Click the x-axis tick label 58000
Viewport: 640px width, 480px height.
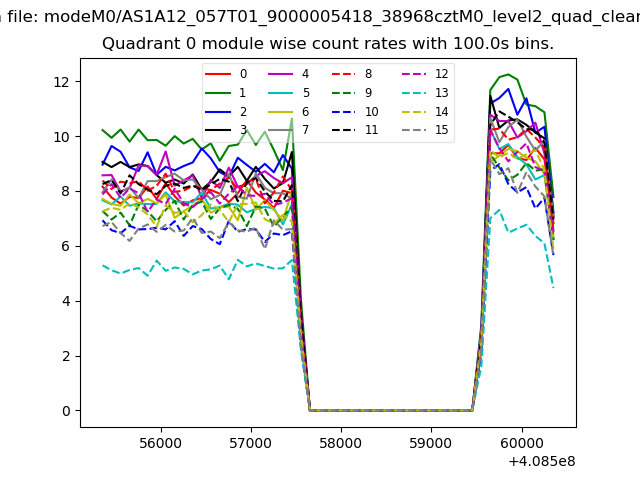tap(340, 443)
